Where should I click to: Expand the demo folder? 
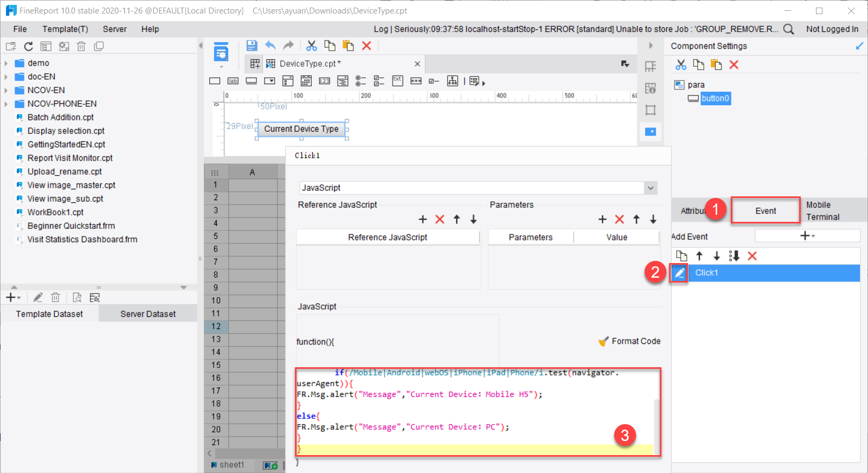[6, 63]
